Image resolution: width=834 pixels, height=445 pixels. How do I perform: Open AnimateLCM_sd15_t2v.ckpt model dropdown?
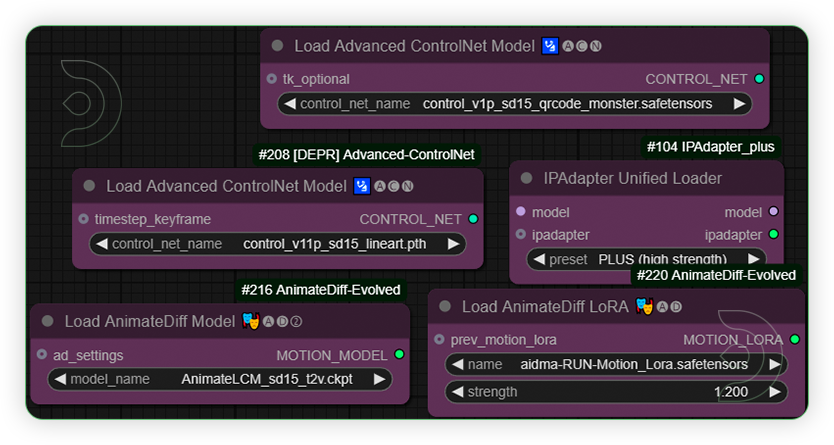click(220, 379)
